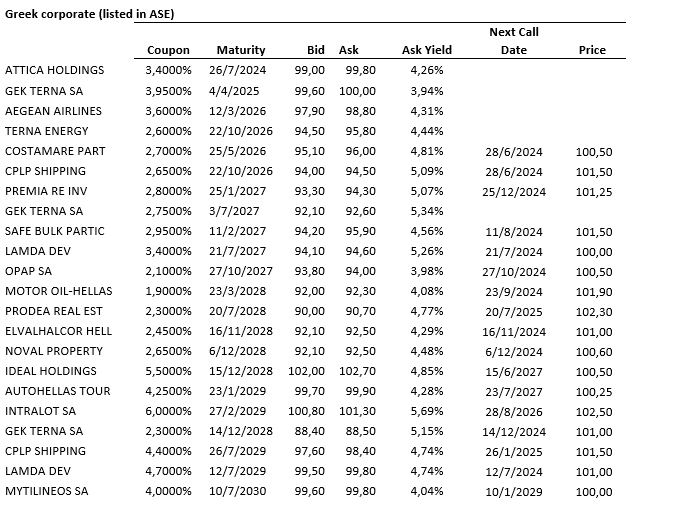Click the MYTILINEOS SA row name

47,491
